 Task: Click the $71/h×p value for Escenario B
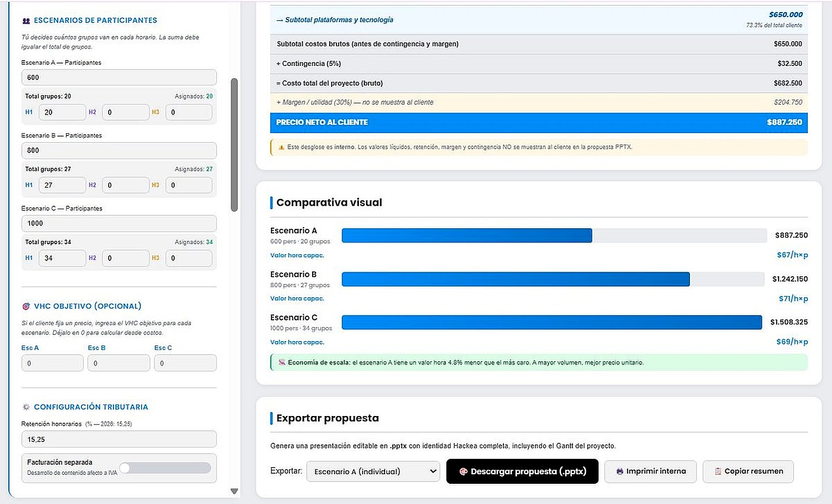(793, 298)
